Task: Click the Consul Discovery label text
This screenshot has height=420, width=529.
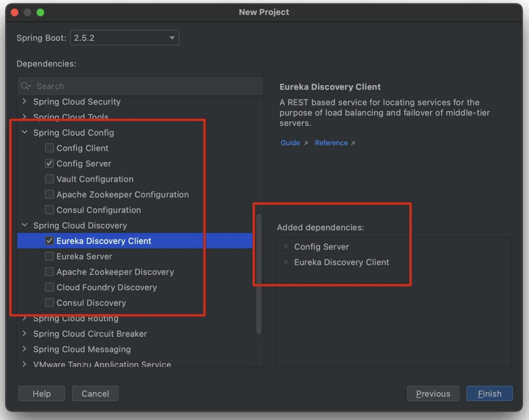Action: point(91,303)
